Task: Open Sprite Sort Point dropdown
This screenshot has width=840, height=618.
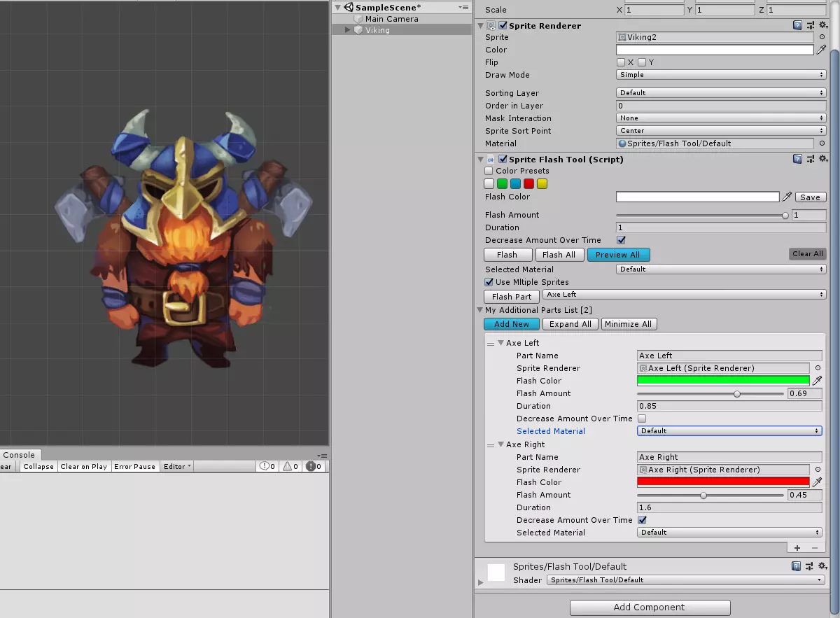Action: click(x=721, y=131)
